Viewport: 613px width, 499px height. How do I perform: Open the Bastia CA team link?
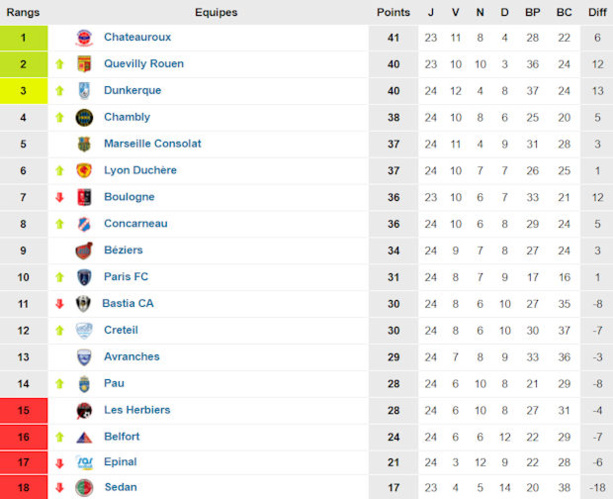(x=129, y=303)
